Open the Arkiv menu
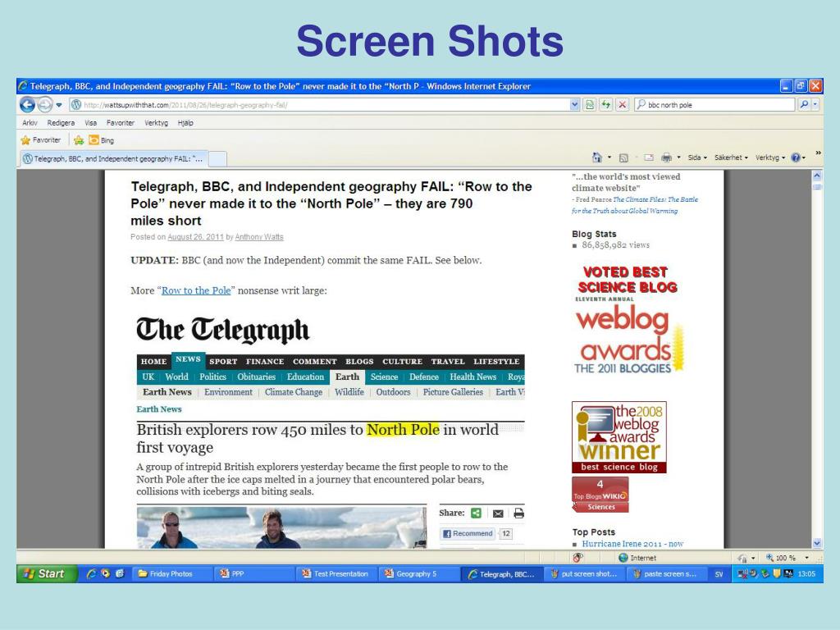Image resolution: width=840 pixels, height=630 pixels. [x=30, y=123]
